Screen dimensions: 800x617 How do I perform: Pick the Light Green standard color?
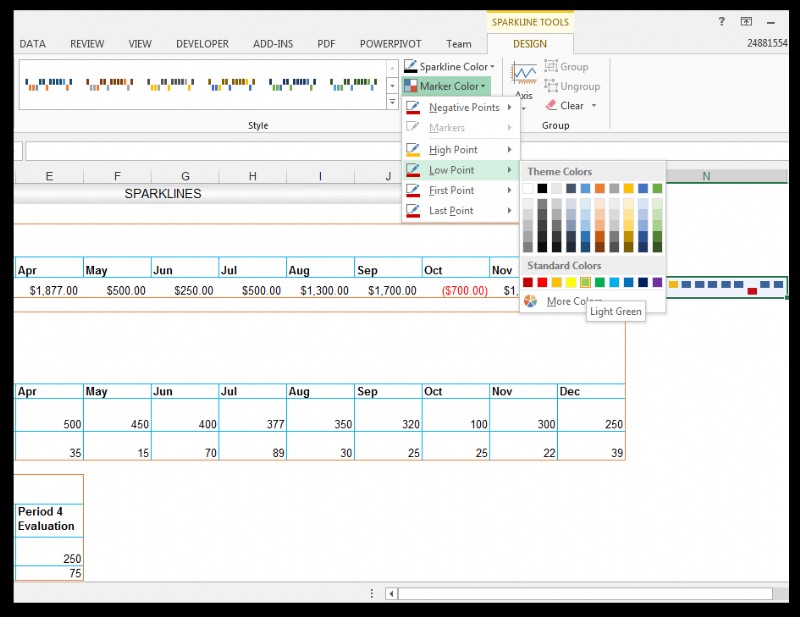585,282
